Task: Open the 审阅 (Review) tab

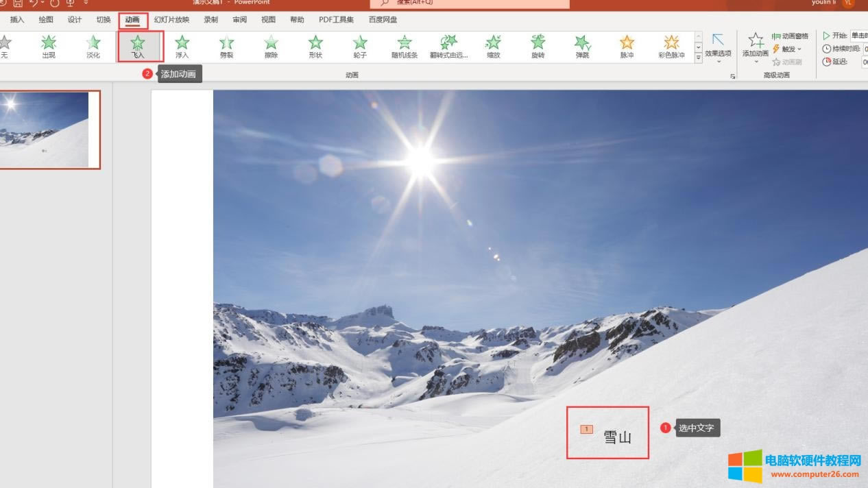Action: point(240,20)
